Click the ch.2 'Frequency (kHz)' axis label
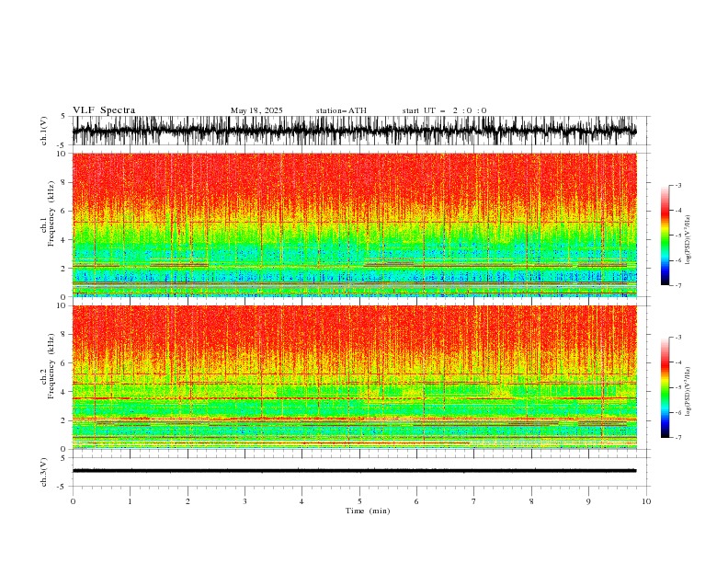 tap(51, 366)
